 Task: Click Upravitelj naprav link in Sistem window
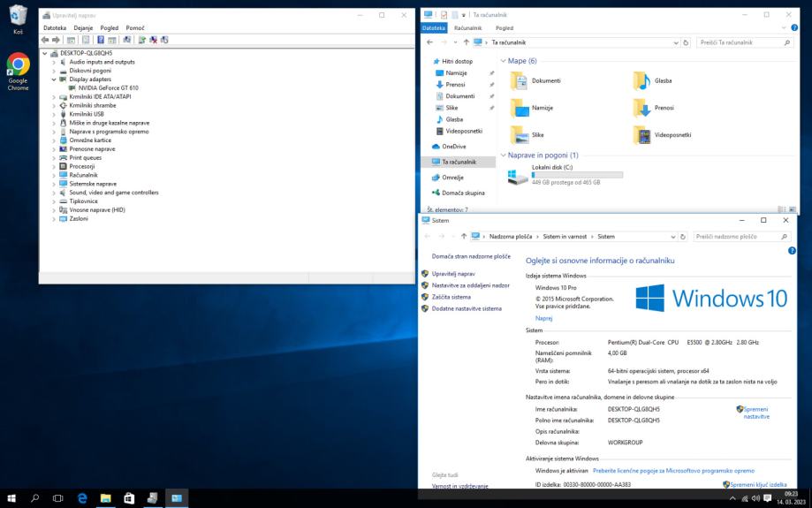click(x=453, y=274)
